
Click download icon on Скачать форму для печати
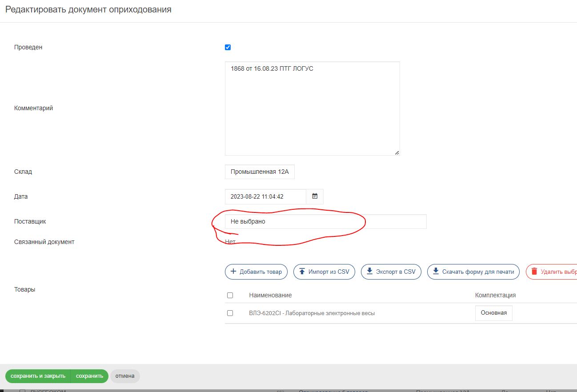[436, 272]
